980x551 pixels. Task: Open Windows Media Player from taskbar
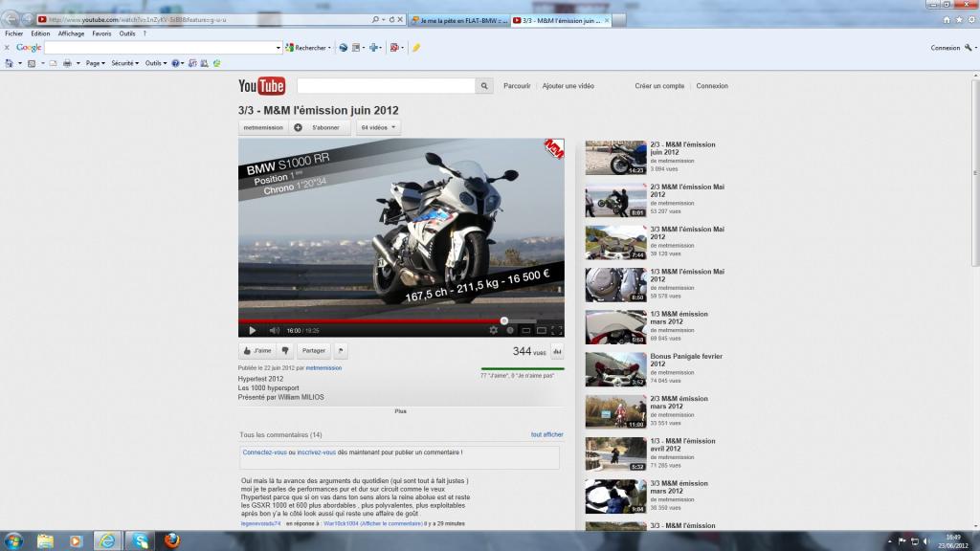[x=77, y=540]
